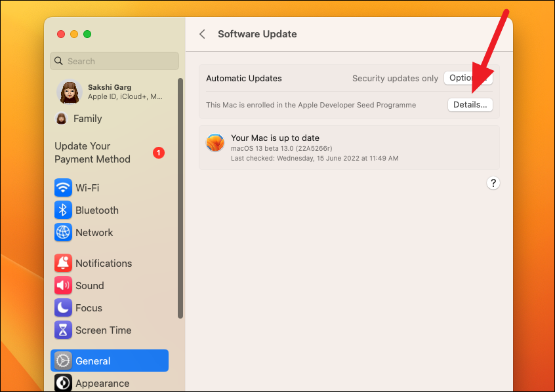Select the General label in sidebar
This screenshot has width=555, height=392.
(x=92, y=361)
